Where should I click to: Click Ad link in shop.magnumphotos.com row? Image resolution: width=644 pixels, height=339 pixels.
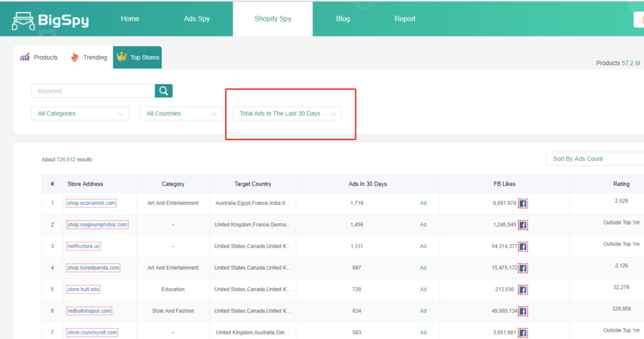point(423,225)
